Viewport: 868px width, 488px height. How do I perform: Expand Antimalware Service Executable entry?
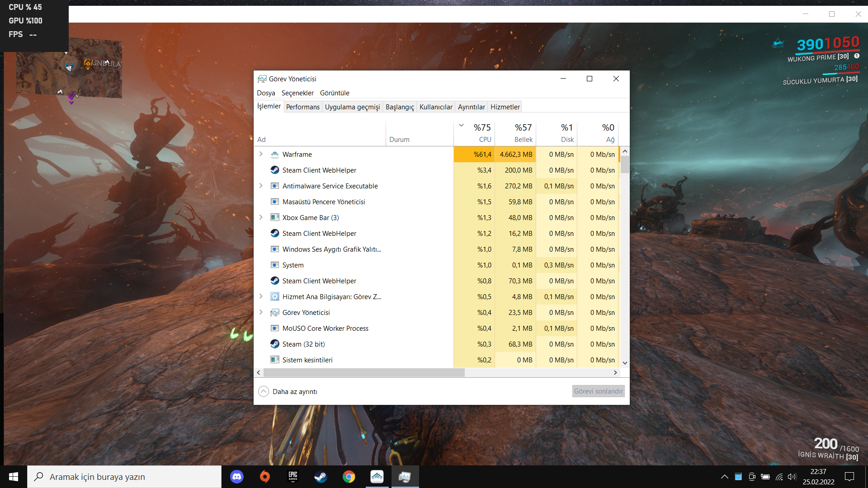point(261,186)
